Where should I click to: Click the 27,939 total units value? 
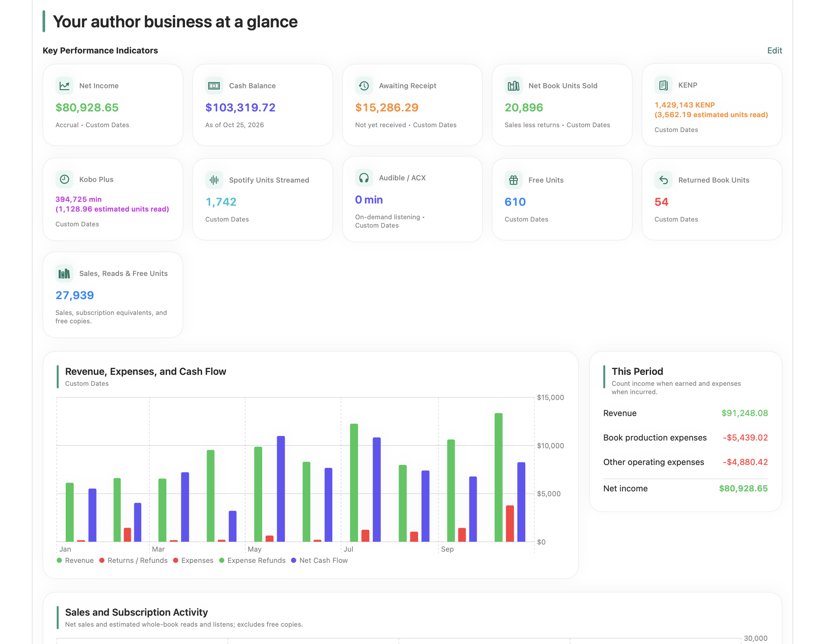pyautogui.click(x=75, y=295)
